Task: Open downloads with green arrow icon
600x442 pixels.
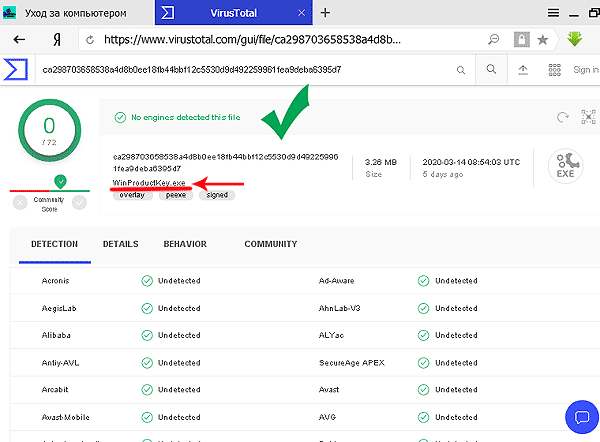Action: [x=574, y=39]
